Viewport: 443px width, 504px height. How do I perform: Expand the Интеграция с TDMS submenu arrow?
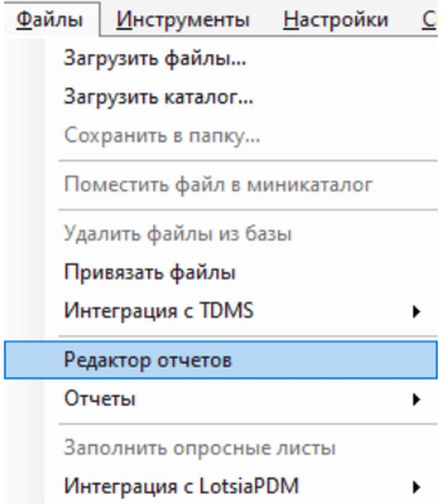pyautogui.click(x=418, y=311)
